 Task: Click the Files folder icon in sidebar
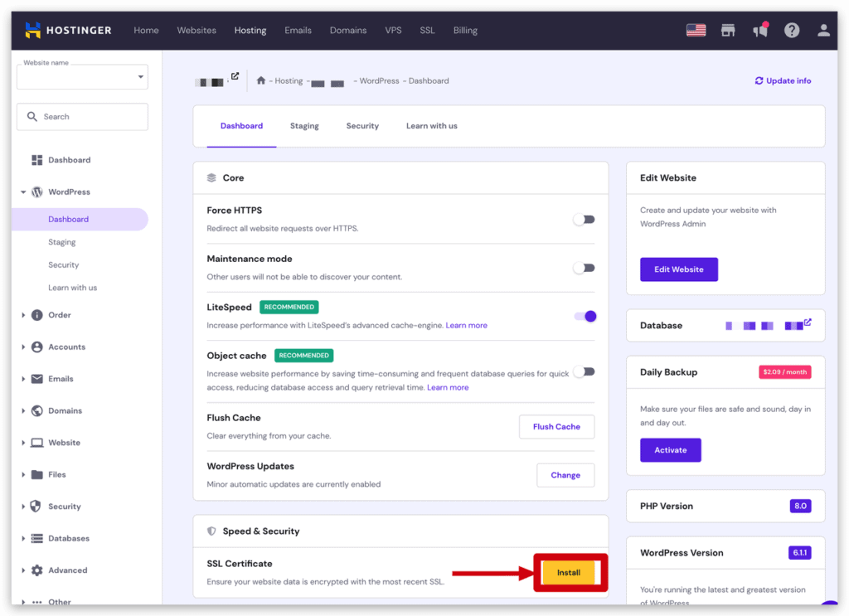click(36, 475)
